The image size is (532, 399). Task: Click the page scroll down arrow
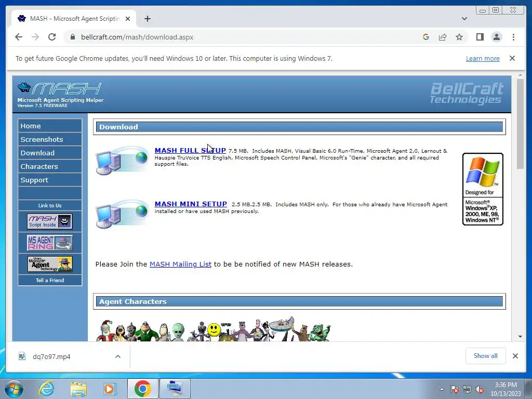click(x=521, y=337)
